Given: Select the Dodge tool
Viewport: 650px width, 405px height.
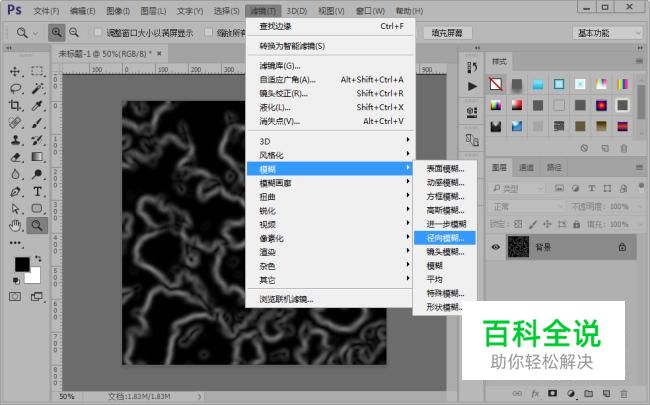Looking at the screenshot, I should coord(37,174).
